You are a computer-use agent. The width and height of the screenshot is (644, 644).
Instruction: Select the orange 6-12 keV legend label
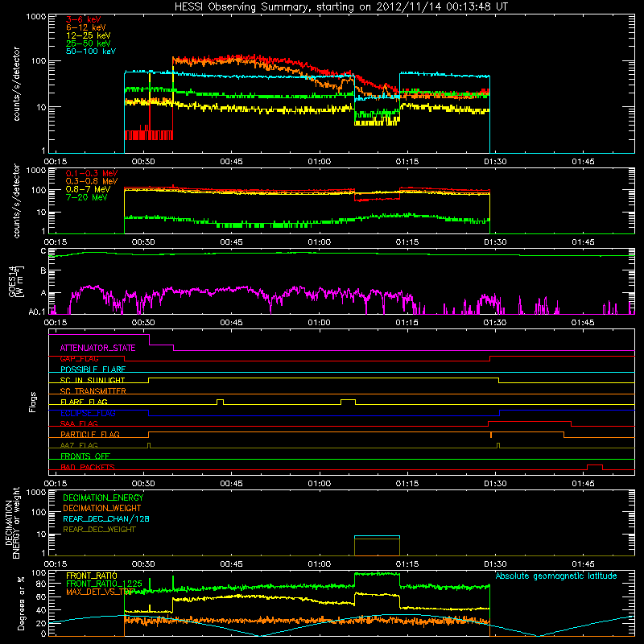[86, 27]
